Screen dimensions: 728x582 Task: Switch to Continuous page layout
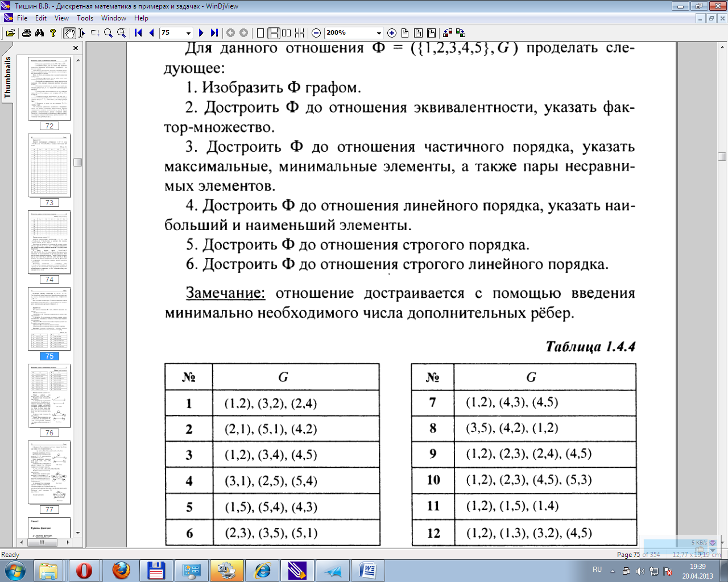pyautogui.click(x=274, y=33)
